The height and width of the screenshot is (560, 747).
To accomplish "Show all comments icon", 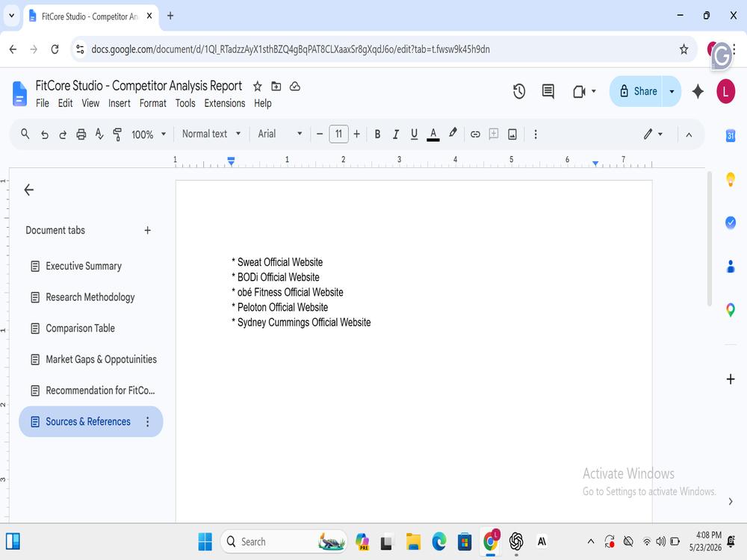I will point(548,91).
